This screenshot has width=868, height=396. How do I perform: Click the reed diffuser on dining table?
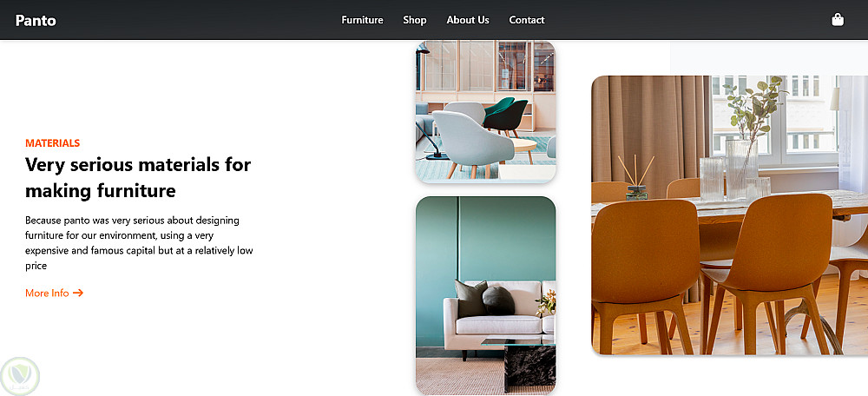pyautogui.click(x=636, y=178)
